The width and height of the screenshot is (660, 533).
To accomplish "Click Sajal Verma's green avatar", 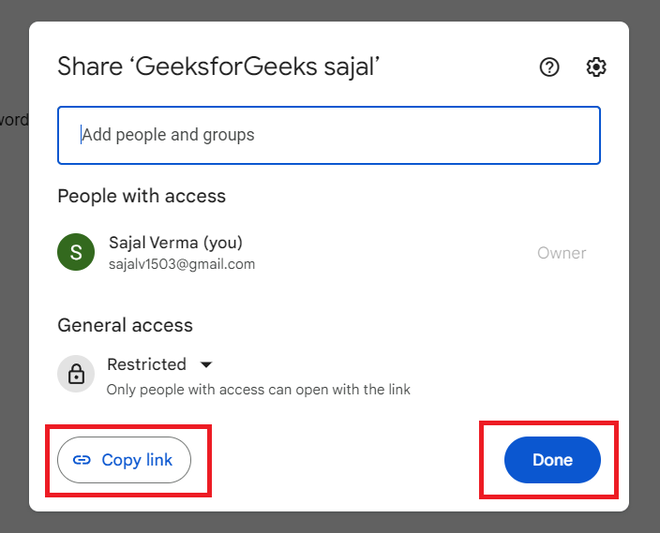I will click(75, 252).
